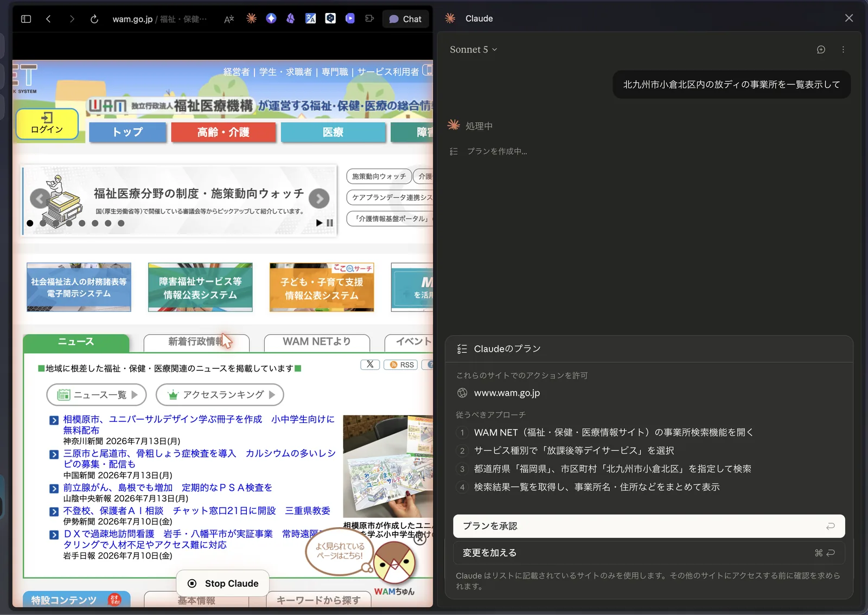
Task: Switch to the WAM NETより tab
Action: 317,342
